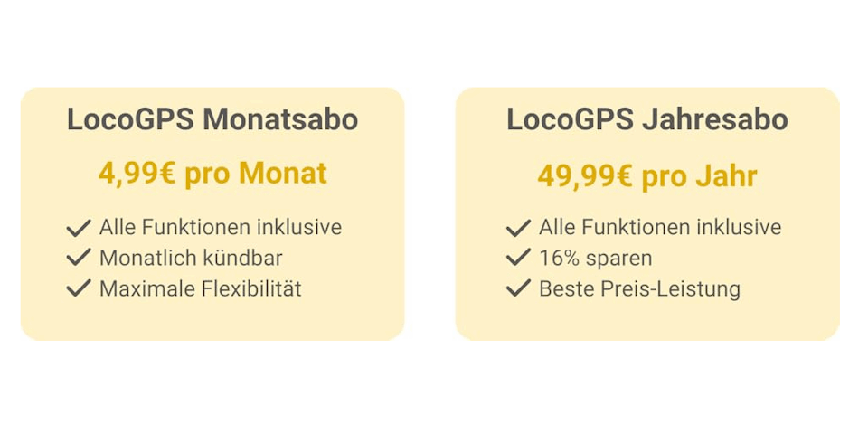
Task: Click Alle Funktionen inklusive in Monatsabo card
Action: pyautogui.click(x=221, y=227)
